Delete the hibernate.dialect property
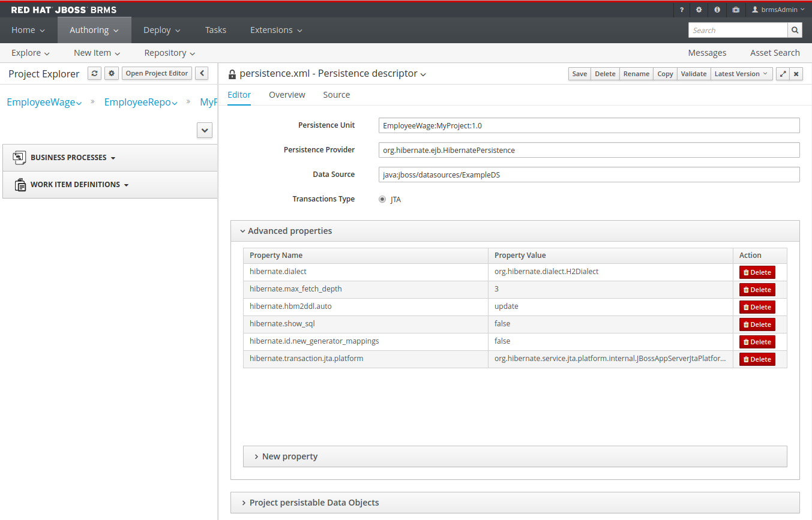Image resolution: width=812 pixels, height=520 pixels. 757,272
